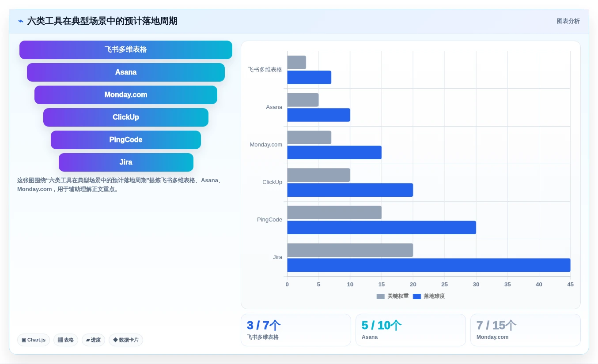Image resolution: width=598 pixels, height=364 pixels.
Task: Click the gray bar for Asana
Action: tap(303, 100)
